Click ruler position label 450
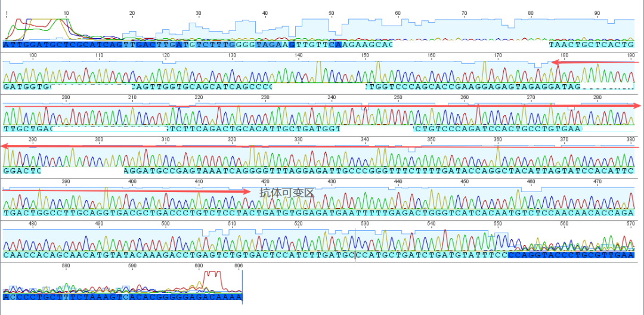Viewport: 644px width, 315px height. 465,181
